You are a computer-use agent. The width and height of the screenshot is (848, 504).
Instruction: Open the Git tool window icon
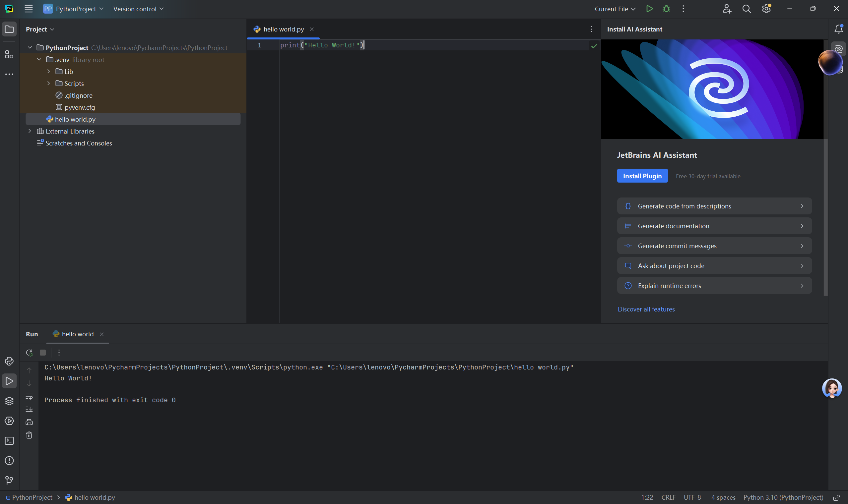9,480
